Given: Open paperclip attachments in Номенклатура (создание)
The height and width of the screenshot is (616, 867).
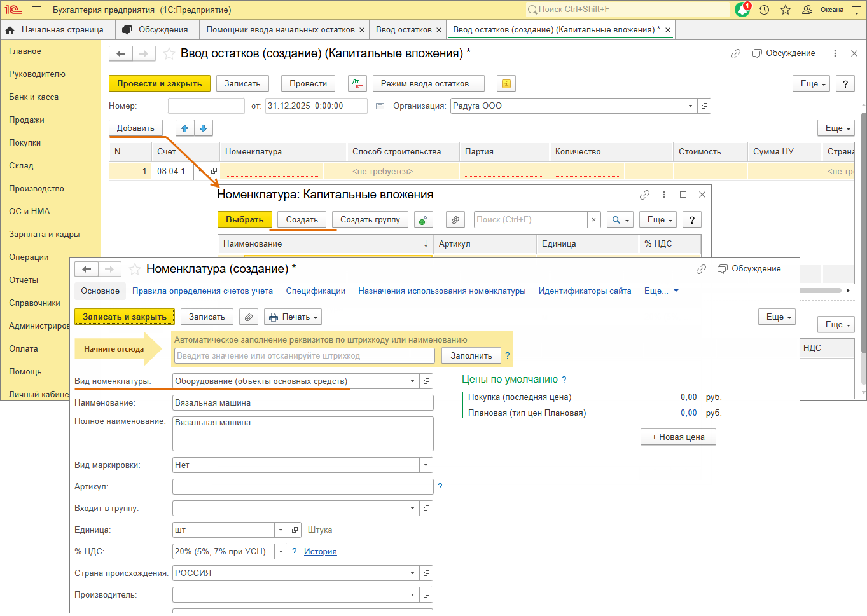Looking at the screenshot, I should pos(249,317).
